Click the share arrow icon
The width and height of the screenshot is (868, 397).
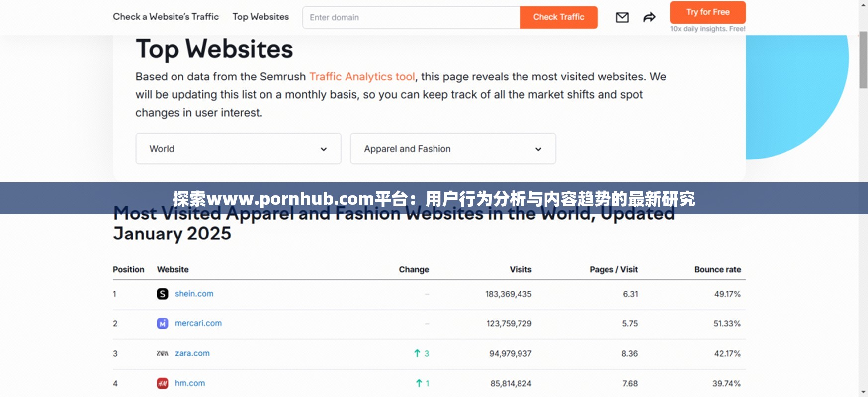(x=649, y=18)
